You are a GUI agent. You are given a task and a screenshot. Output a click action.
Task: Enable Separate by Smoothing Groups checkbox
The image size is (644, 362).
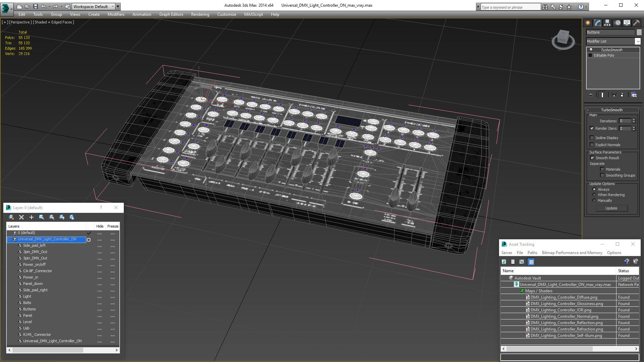coord(602,175)
